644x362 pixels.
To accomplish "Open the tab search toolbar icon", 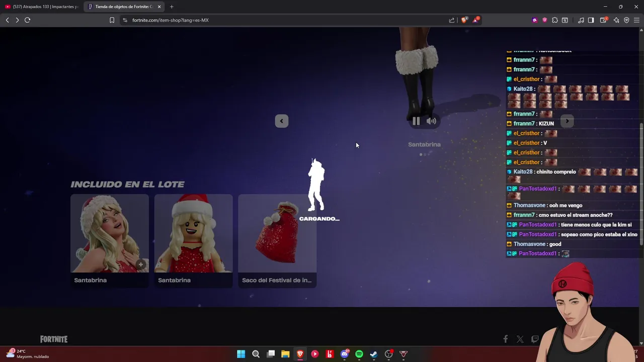I will 565,20.
